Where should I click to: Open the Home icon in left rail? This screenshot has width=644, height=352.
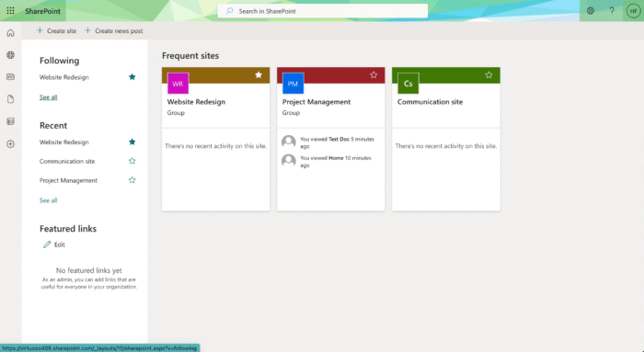pos(11,33)
